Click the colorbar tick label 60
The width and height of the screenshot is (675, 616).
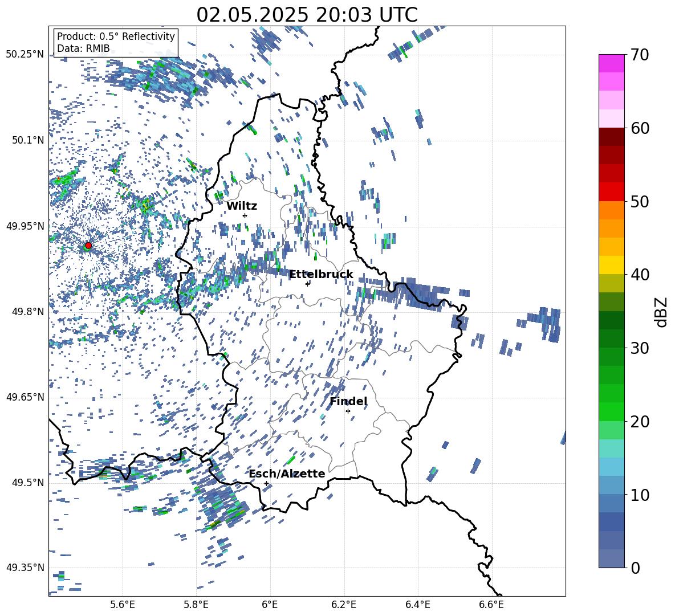[640, 128]
